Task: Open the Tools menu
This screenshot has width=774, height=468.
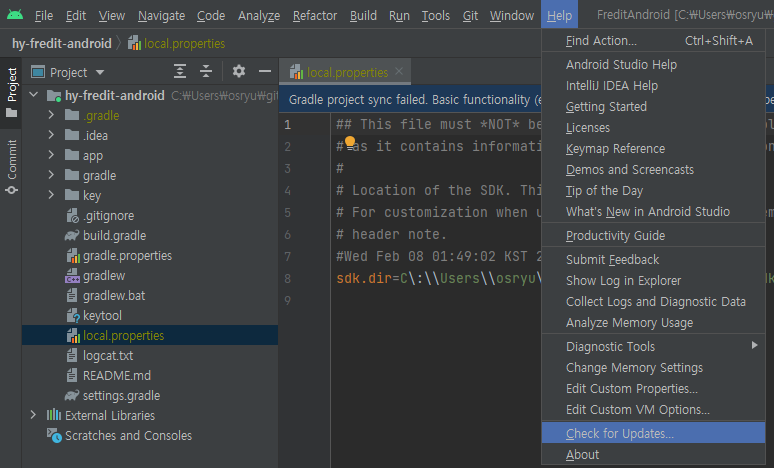Action: click(x=435, y=16)
